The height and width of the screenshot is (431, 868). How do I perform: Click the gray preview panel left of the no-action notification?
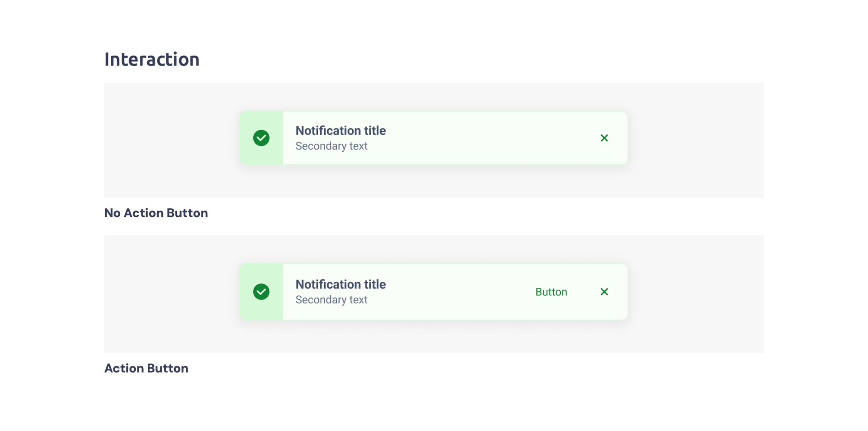[x=172, y=140]
